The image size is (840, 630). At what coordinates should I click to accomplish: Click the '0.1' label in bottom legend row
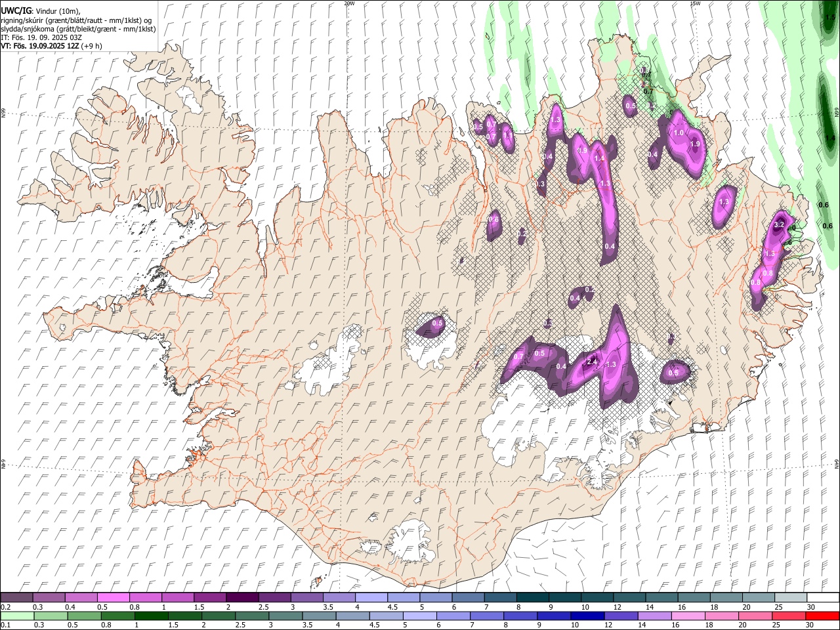[6, 624]
